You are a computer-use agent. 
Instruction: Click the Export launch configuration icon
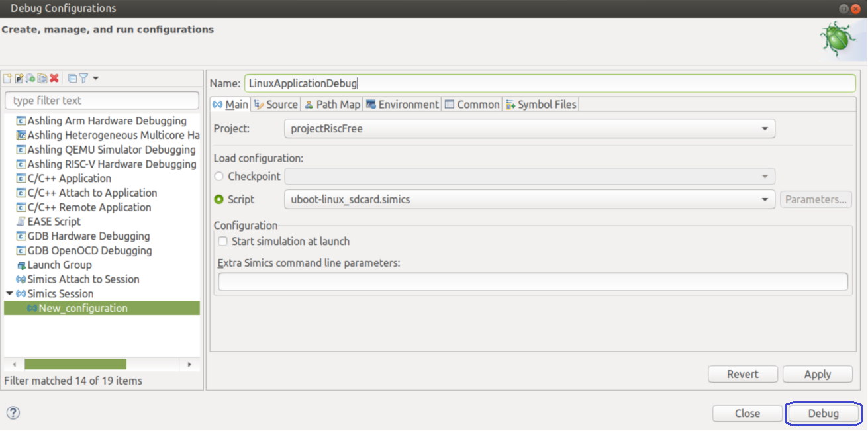pos(30,79)
